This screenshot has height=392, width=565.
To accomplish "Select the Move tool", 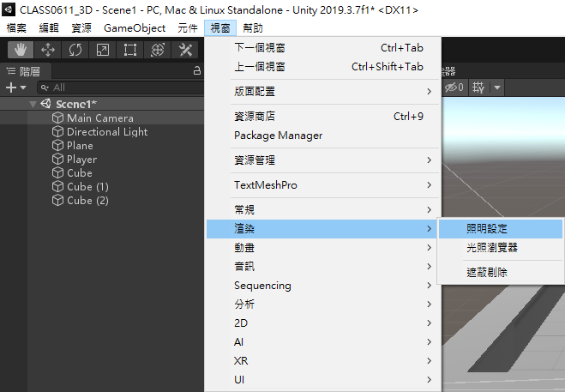I will tap(48, 51).
